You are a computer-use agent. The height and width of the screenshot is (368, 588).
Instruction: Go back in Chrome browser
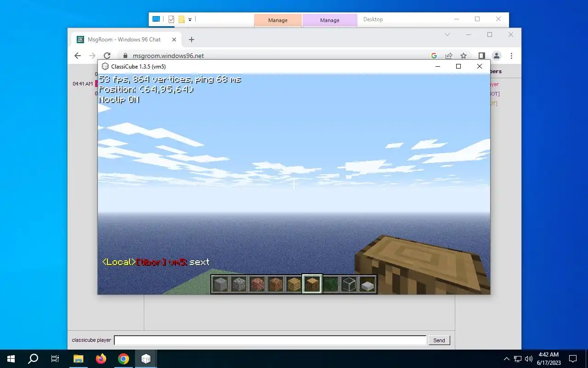click(x=78, y=56)
